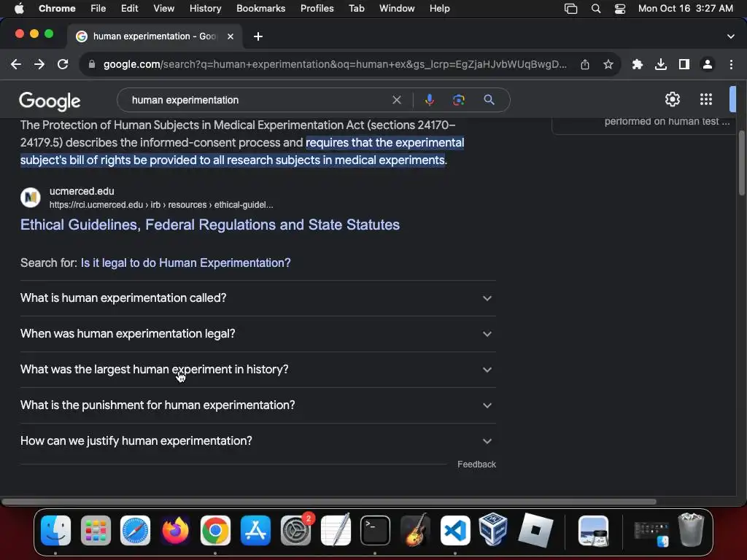Open the Bookmarks menu
Screen dimensions: 747x560
coord(260,9)
